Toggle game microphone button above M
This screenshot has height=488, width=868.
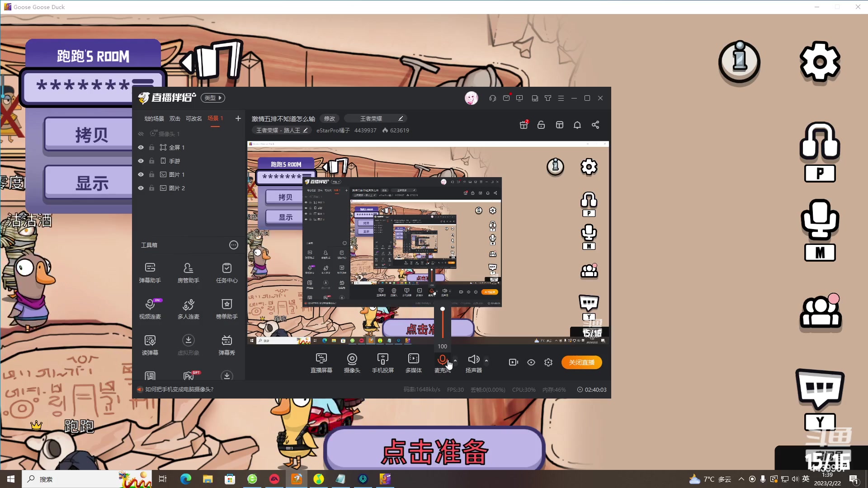(820, 220)
